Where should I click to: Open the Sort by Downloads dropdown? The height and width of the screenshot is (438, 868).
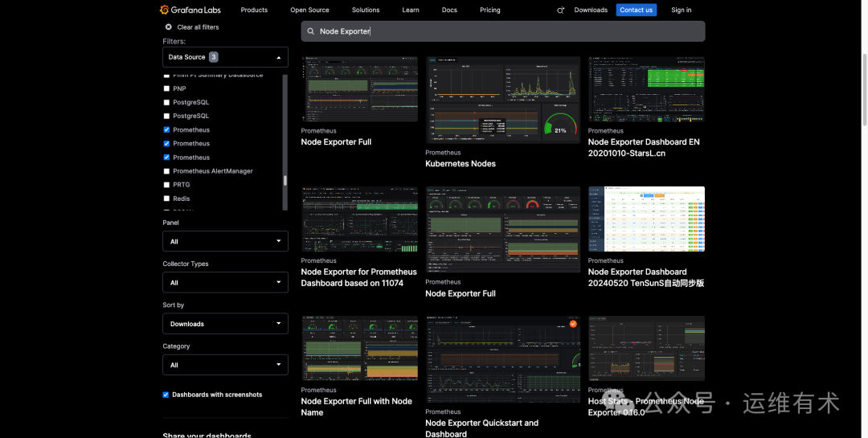(225, 324)
